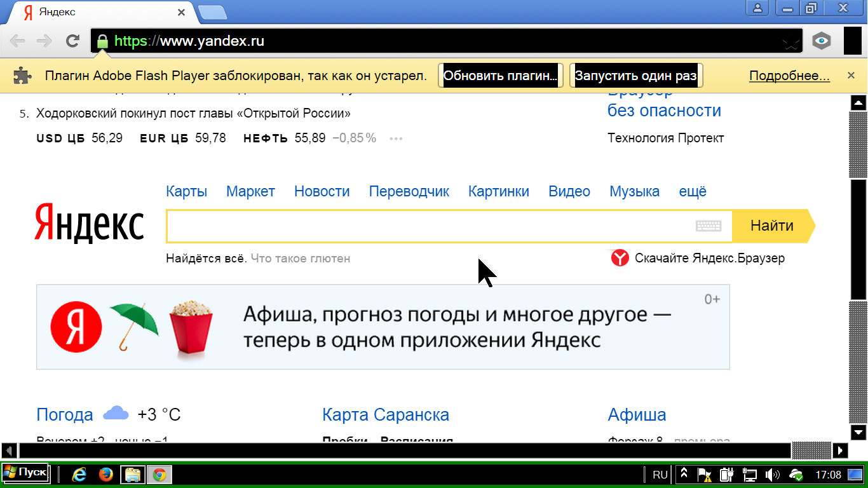The width and height of the screenshot is (868, 488).
Task: Reload the page with the refresh icon
Action: pyautogui.click(x=73, y=41)
